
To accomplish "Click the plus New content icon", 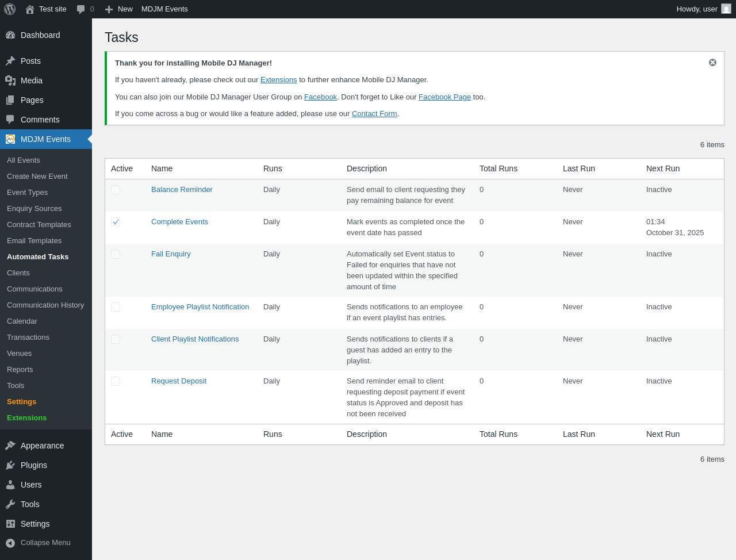I will coord(109,9).
